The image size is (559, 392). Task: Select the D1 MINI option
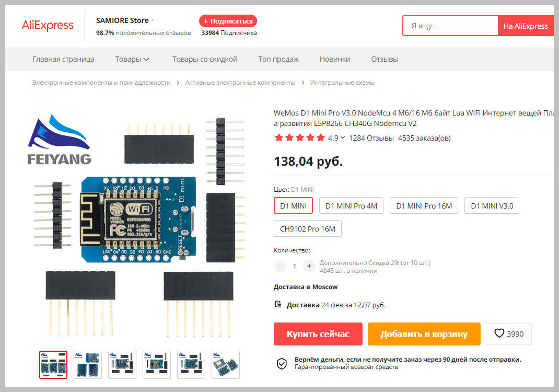293,206
